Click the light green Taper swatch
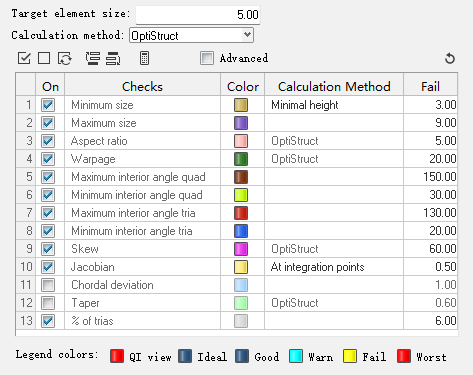The height and width of the screenshot is (375, 473). click(241, 303)
